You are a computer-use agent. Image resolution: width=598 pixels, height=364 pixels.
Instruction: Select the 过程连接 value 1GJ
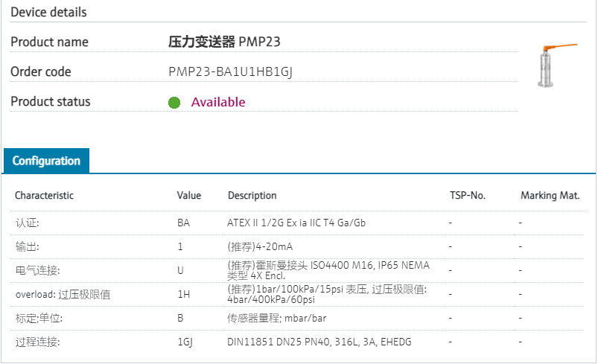pyautogui.click(x=185, y=342)
